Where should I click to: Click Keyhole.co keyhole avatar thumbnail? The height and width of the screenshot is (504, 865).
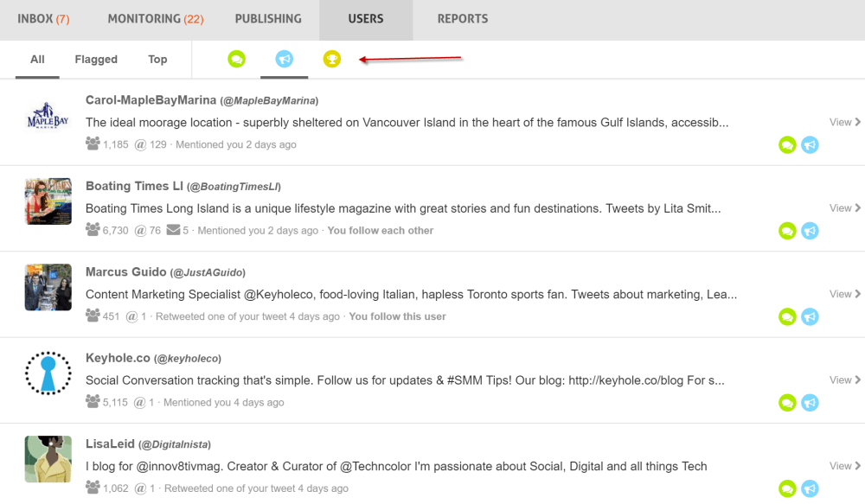click(48, 373)
